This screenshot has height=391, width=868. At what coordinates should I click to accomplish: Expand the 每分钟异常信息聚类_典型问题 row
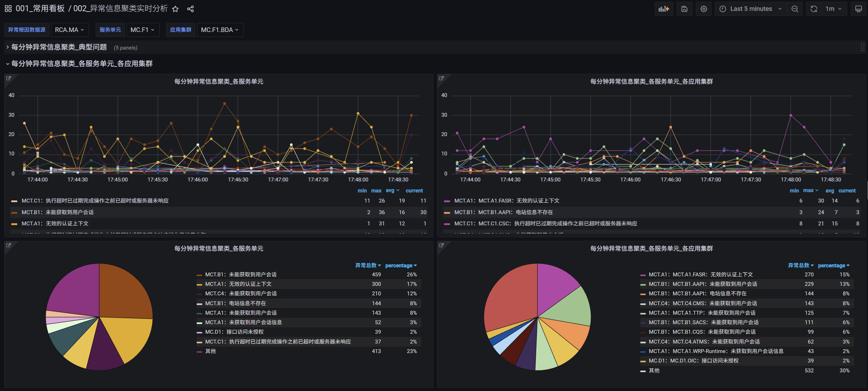click(x=59, y=47)
